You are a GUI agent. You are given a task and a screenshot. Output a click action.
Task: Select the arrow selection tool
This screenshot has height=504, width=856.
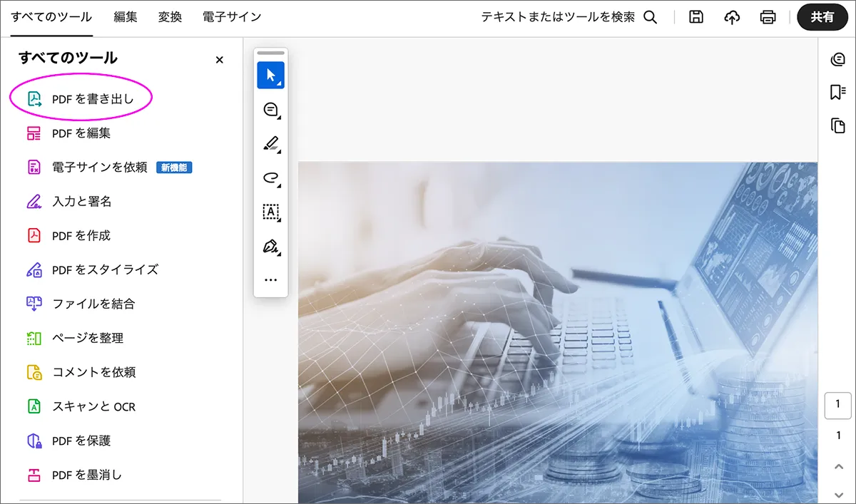tap(271, 75)
